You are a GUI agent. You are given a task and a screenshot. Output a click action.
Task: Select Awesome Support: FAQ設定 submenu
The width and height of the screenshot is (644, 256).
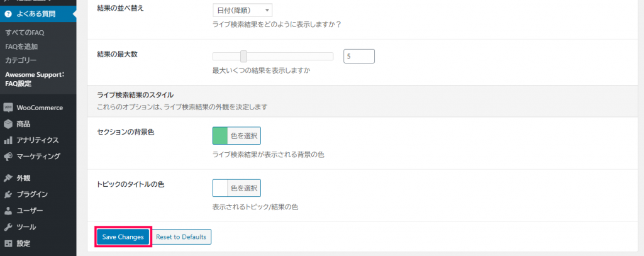35,79
